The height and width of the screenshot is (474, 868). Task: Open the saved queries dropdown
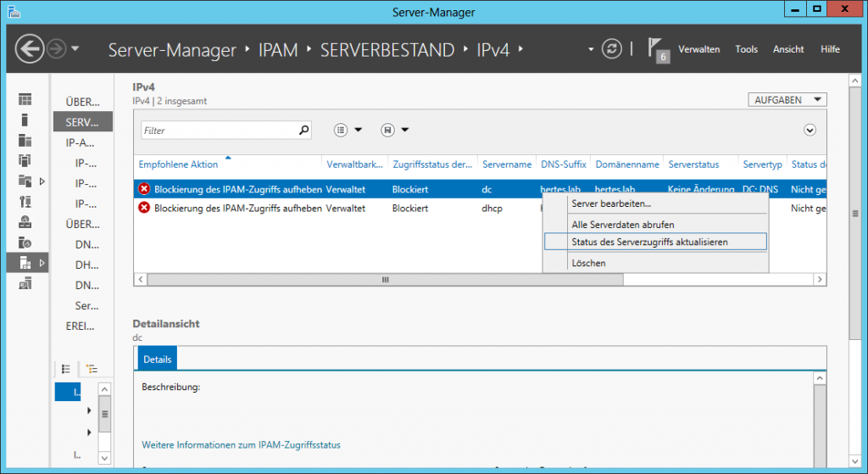[x=395, y=130]
